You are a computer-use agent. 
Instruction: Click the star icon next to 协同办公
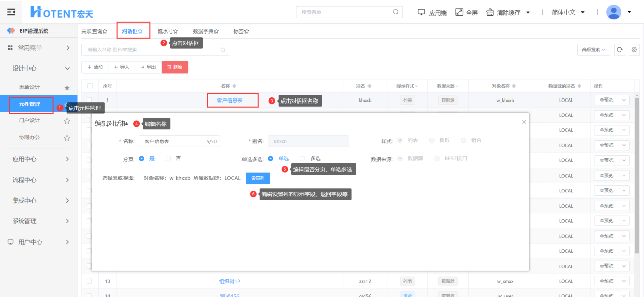coord(67,138)
